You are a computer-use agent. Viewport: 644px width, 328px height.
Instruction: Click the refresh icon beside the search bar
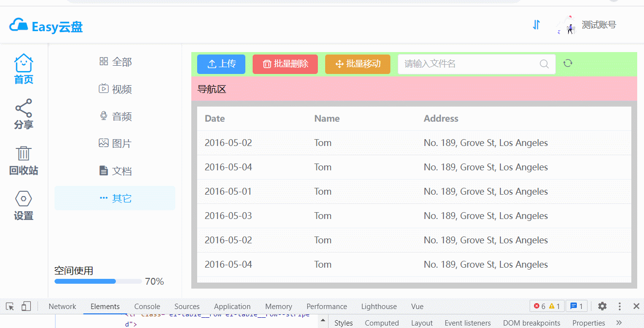click(x=568, y=63)
